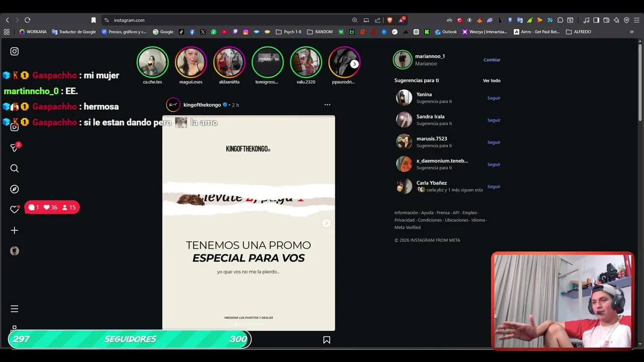Show hidden bookmarks with double chevron
This screenshot has width=644, height=362.
(632, 32)
